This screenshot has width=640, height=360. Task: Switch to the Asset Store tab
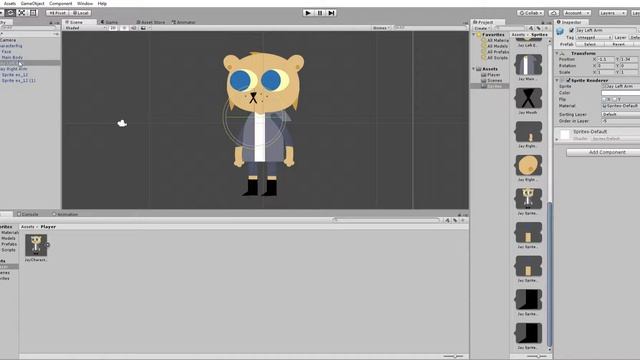coord(151,22)
